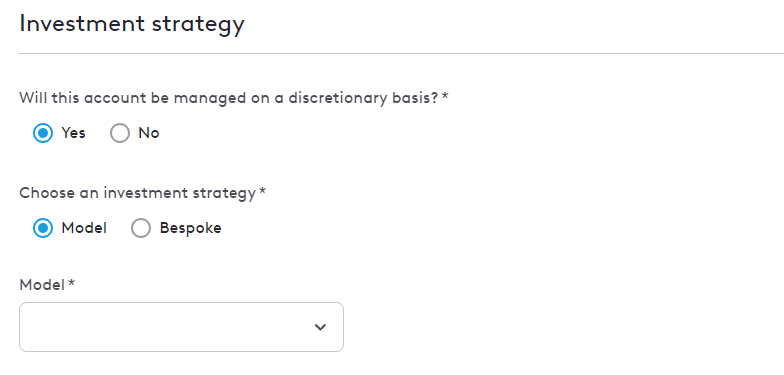This screenshot has width=784, height=375.
Task: Click the Investment strategy heading
Action: click(132, 24)
